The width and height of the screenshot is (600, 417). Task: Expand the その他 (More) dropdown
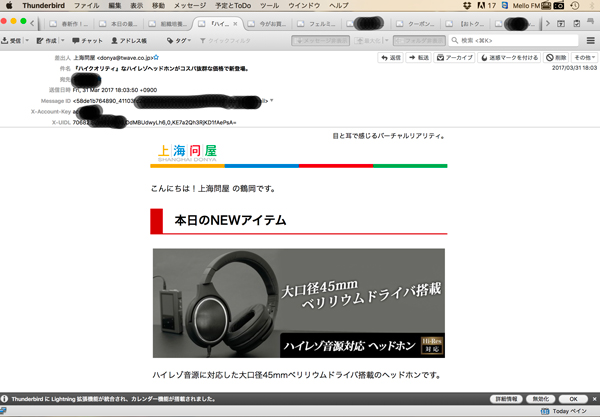(x=584, y=58)
